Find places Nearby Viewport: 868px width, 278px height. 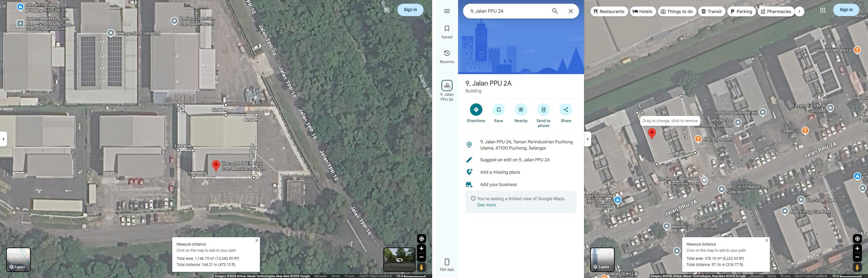coord(521,113)
